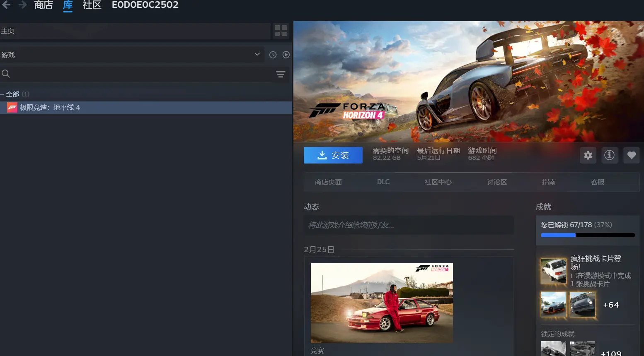Screen dimensions: 644x356
Task: Click the 主页 home bar
Action: 135,31
